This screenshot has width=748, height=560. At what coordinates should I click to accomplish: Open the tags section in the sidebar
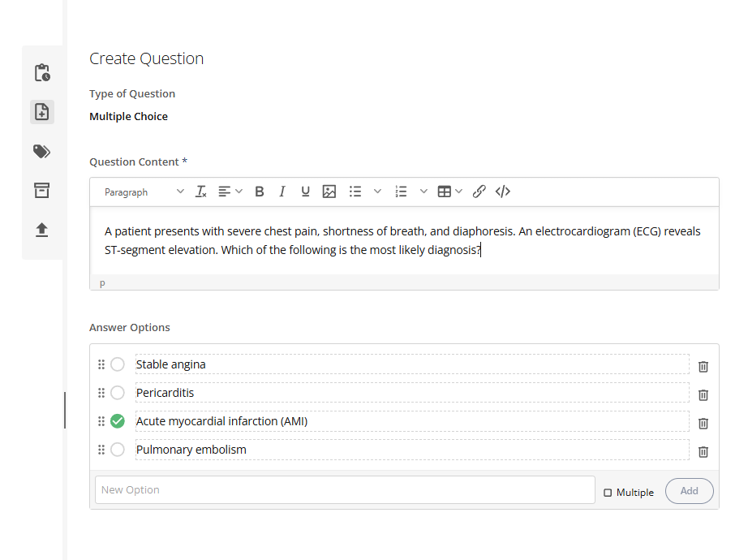(x=41, y=151)
